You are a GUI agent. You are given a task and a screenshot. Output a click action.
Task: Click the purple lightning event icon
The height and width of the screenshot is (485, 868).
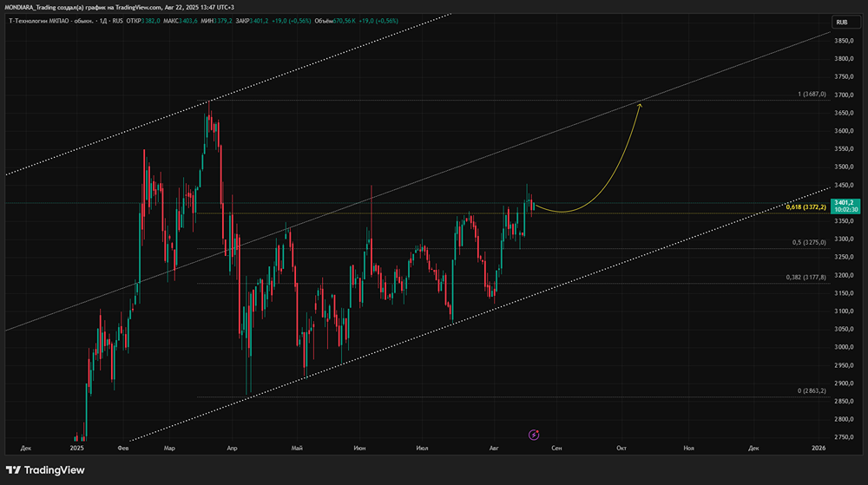click(x=534, y=435)
